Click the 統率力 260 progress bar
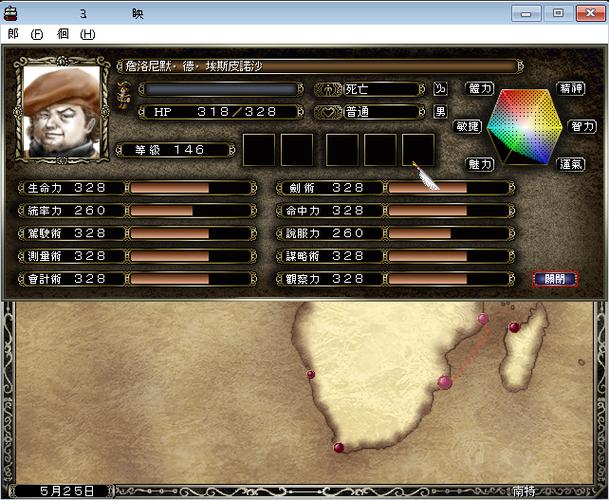This screenshot has width=609, height=500. pos(190,211)
